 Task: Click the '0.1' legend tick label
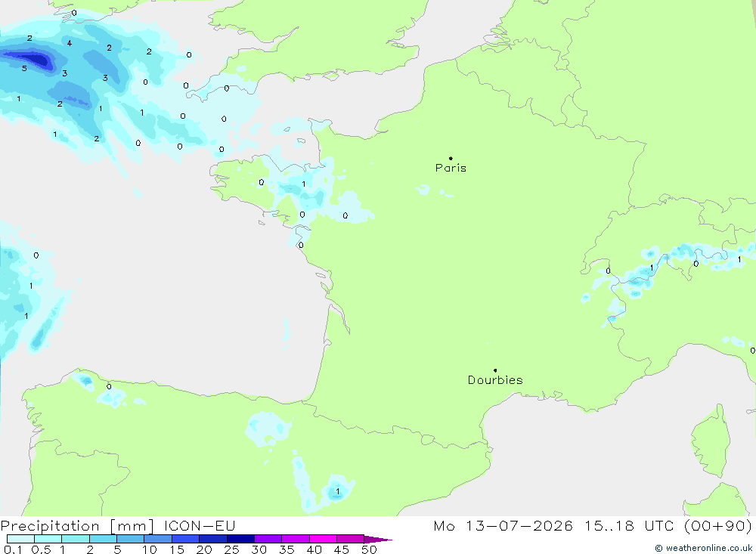pyautogui.click(x=13, y=549)
